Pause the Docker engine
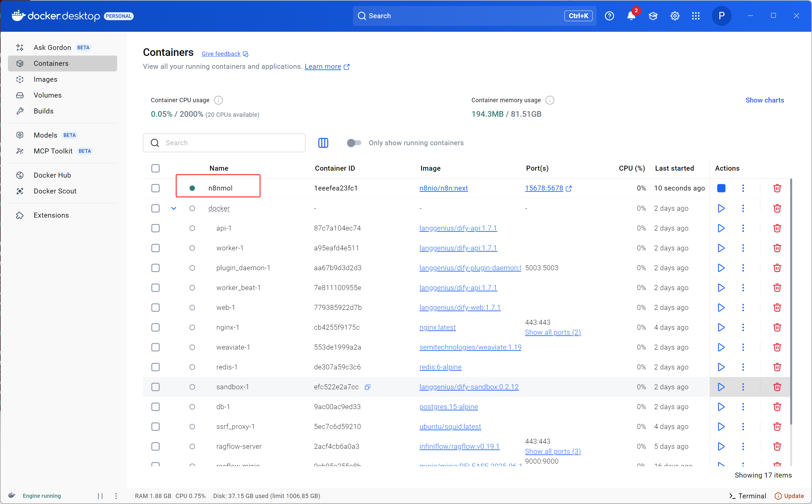This screenshot has height=504, width=812. 100,496
